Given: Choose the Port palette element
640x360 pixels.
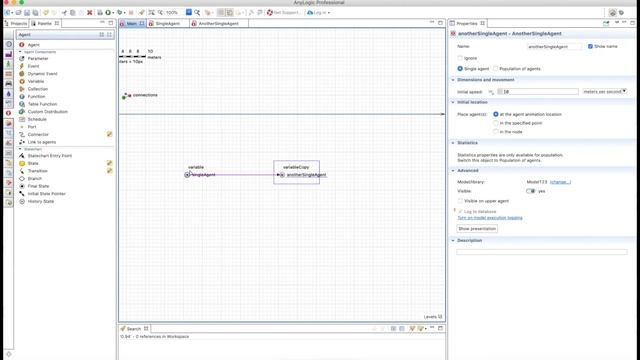Looking at the screenshot, I should 32,127.
